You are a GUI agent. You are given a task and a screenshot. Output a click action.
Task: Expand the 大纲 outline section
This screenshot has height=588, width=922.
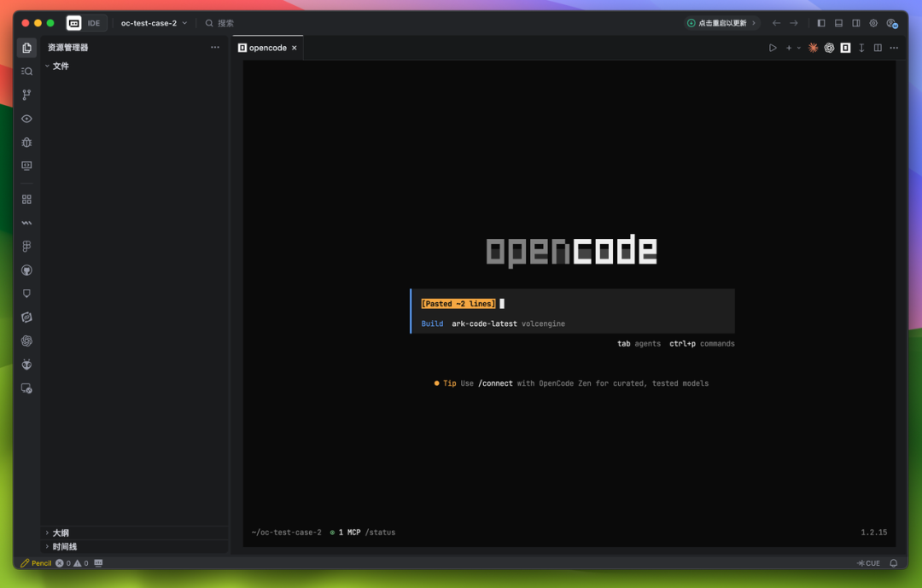coord(61,533)
